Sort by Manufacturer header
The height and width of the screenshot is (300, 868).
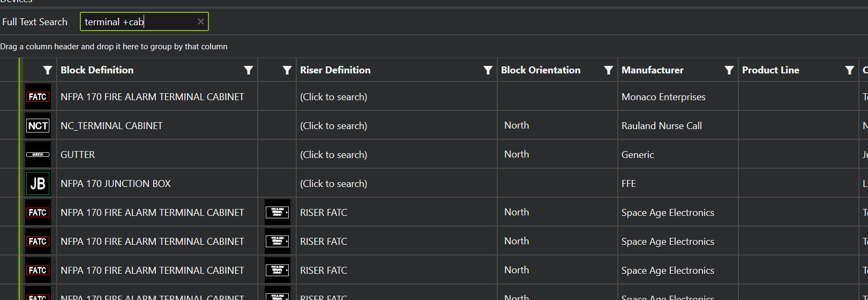[x=653, y=70]
